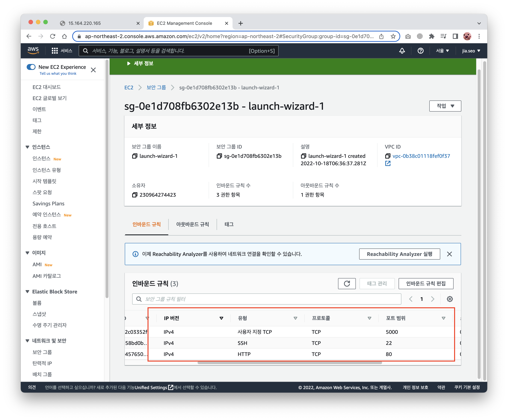Collapse the Elastic Block Store section

coord(27,292)
